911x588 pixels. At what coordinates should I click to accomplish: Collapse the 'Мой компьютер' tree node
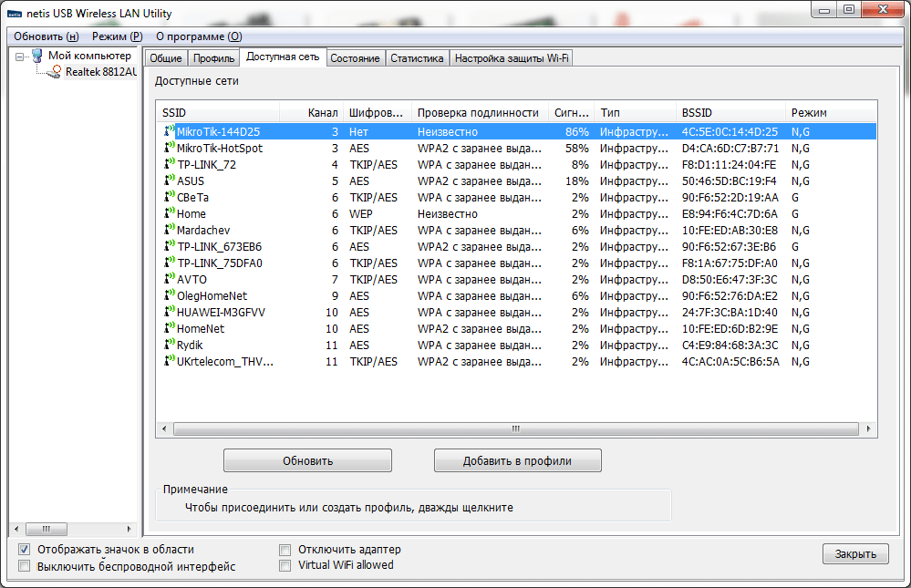pos(20,57)
